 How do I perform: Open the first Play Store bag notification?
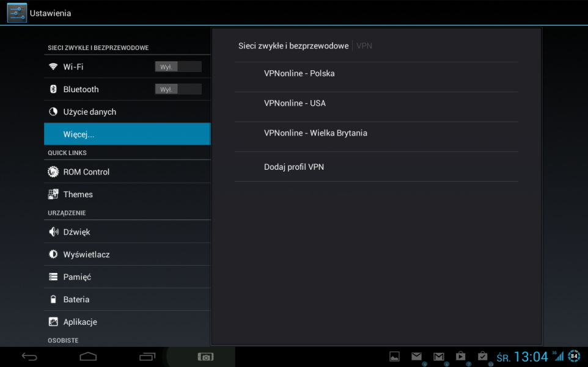(460, 357)
